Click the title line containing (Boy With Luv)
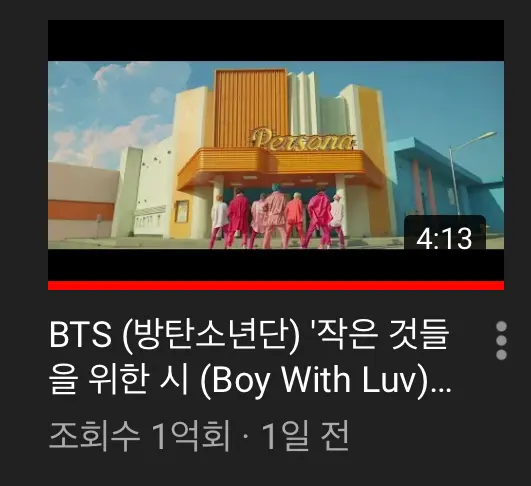Image resolution: width=531 pixels, height=486 pixels. [x=250, y=381]
